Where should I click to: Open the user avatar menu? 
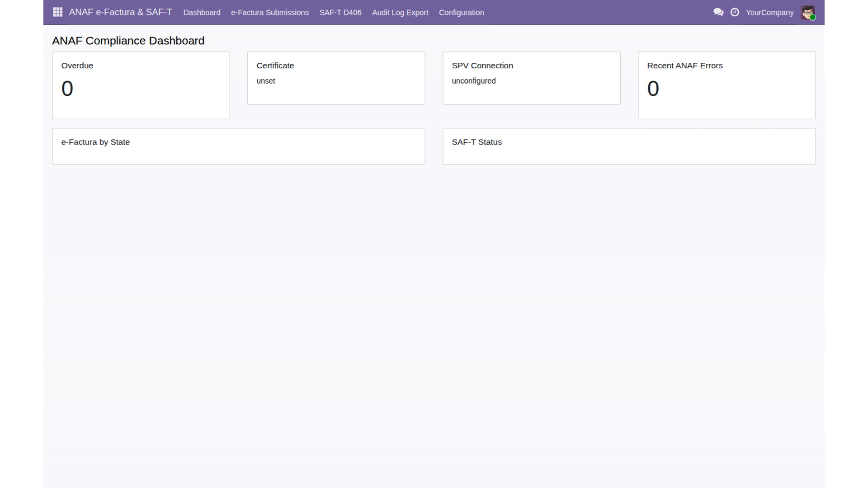[x=808, y=12]
